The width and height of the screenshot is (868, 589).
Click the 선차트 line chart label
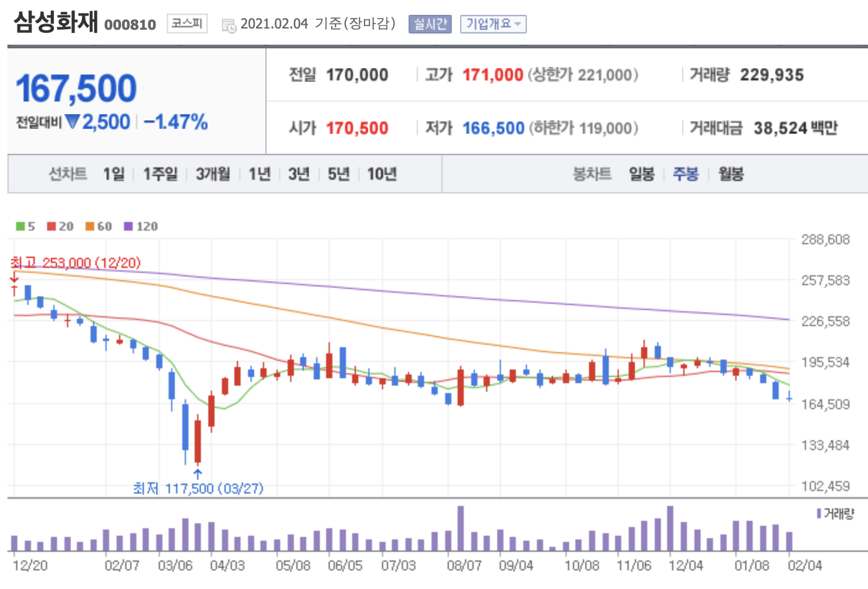[68, 174]
